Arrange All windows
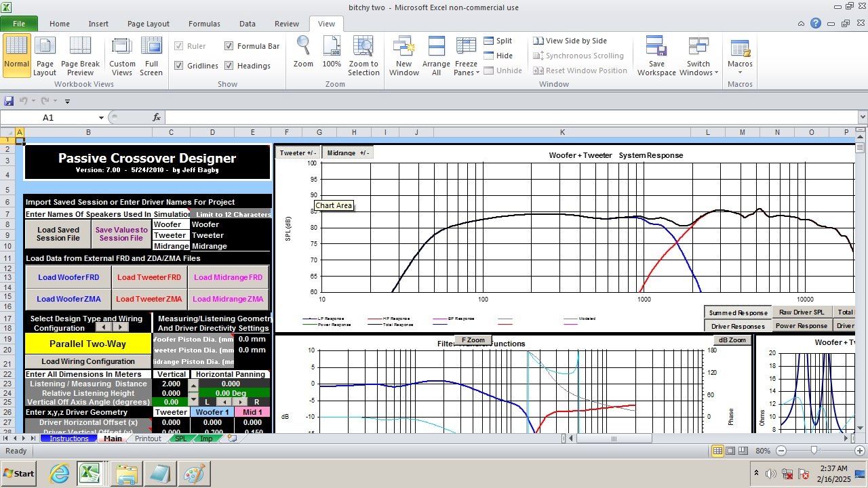 (x=436, y=56)
